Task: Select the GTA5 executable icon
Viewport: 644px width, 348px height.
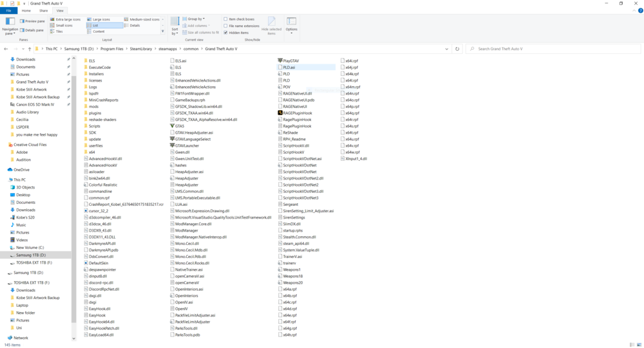Action: point(172,126)
